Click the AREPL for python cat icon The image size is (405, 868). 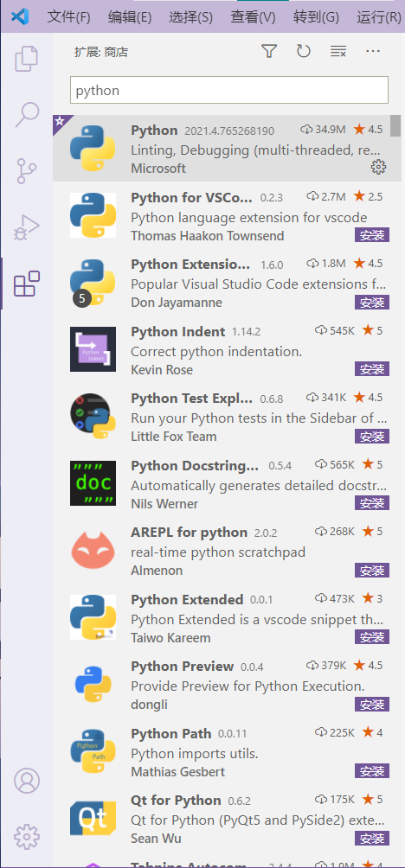point(93,550)
